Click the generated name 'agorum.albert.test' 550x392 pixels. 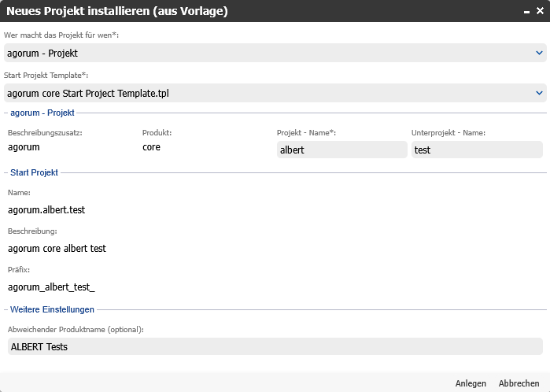coord(46,210)
